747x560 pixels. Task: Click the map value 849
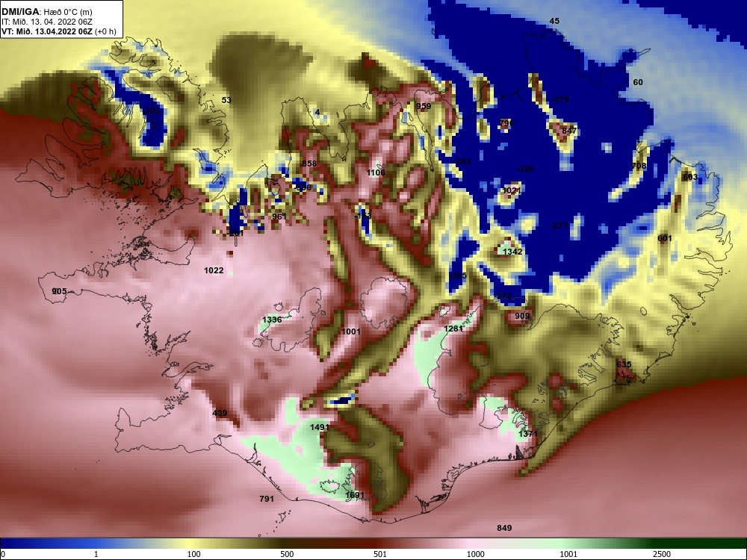[504, 528]
